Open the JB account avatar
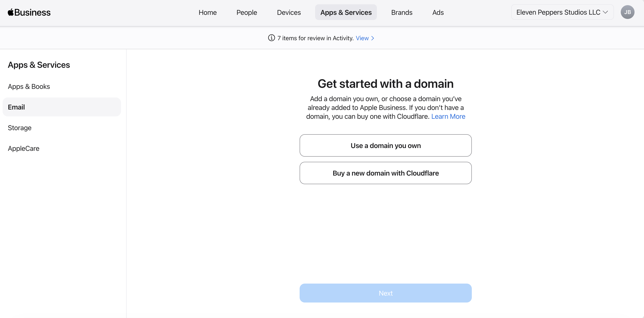 click(627, 12)
